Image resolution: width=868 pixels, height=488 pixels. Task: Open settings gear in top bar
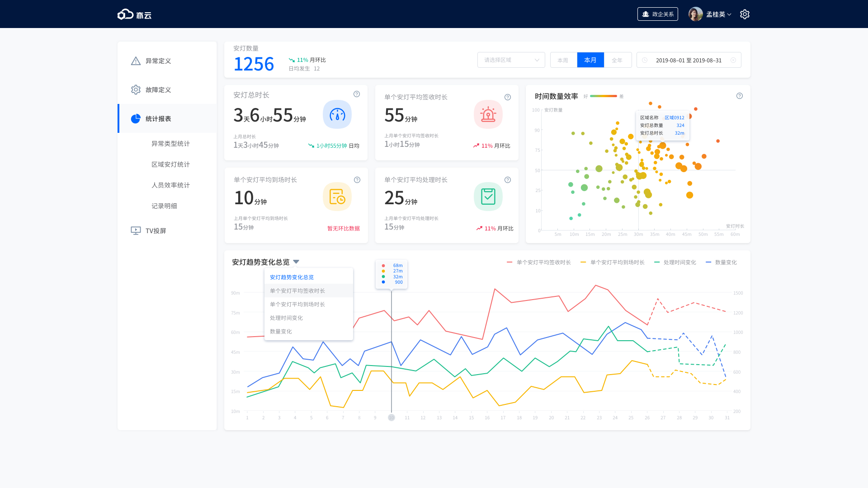pos(745,14)
